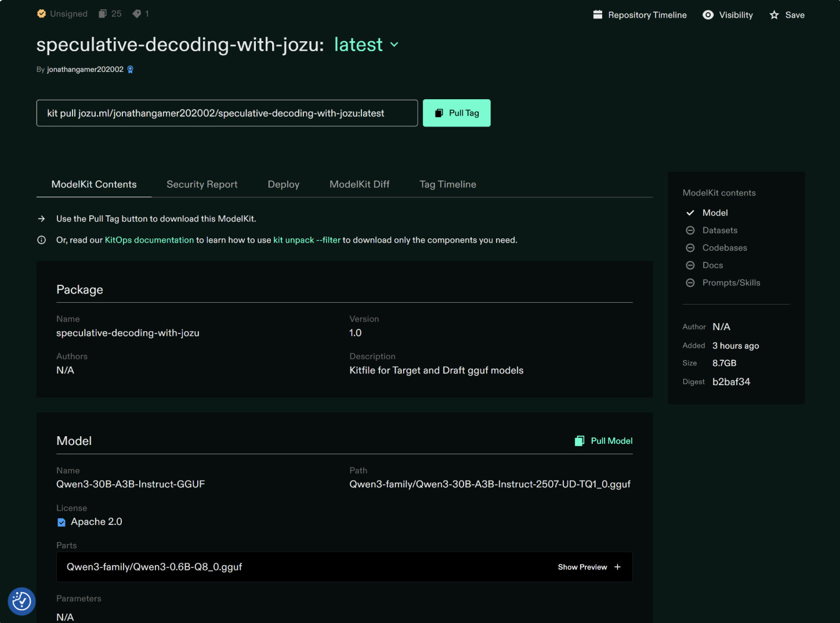Viewport: 840px width, 623px height.
Task: Follow the kit unpack --filter link
Action: tap(307, 240)
